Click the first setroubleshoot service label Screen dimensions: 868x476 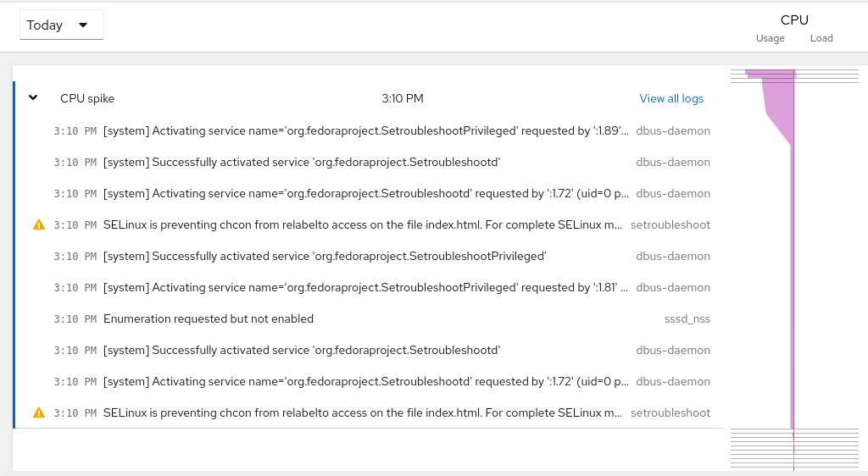click(x=670, y=225)
